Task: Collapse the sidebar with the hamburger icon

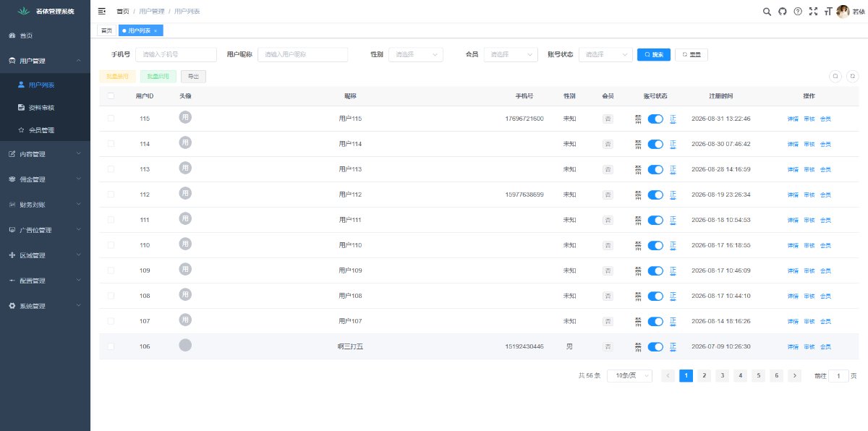Action: 101,11
